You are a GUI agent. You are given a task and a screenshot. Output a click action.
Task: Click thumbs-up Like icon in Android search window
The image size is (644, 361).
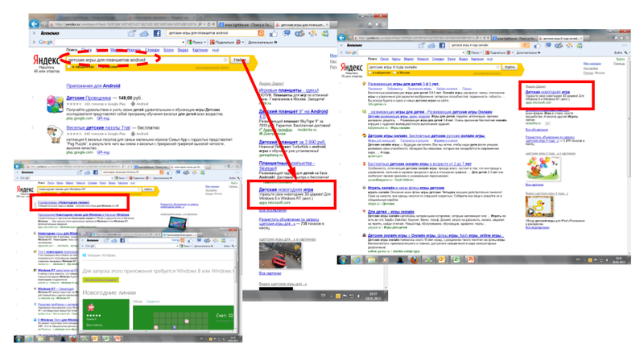[x=273, y=33]
